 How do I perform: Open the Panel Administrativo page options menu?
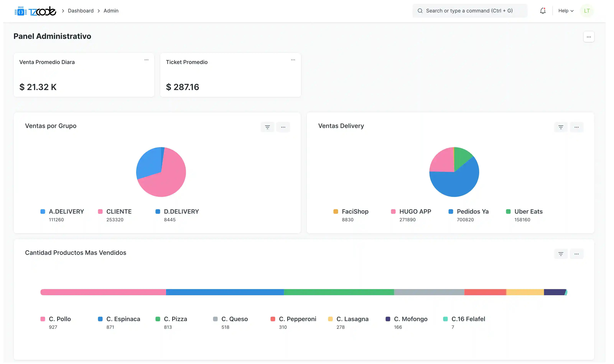[588, 37]
